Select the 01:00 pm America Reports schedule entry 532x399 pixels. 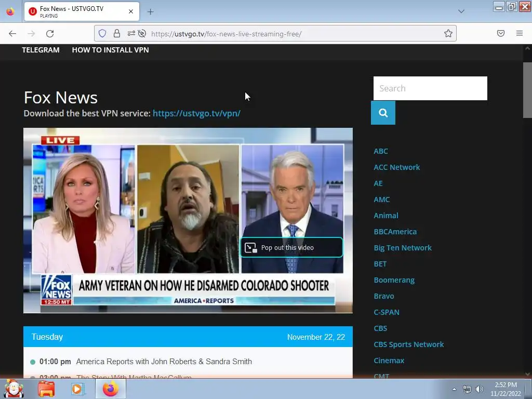pyautogui.click(x=188, y=362)
